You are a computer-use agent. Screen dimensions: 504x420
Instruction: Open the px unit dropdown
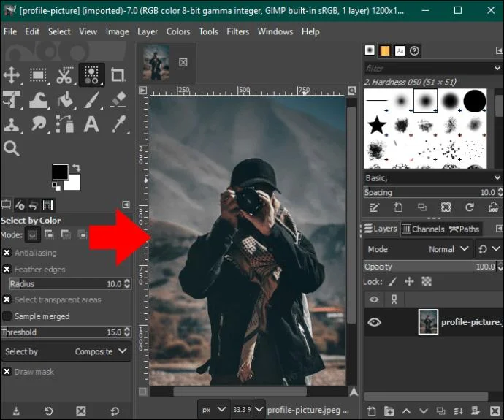tap(213, 409)
